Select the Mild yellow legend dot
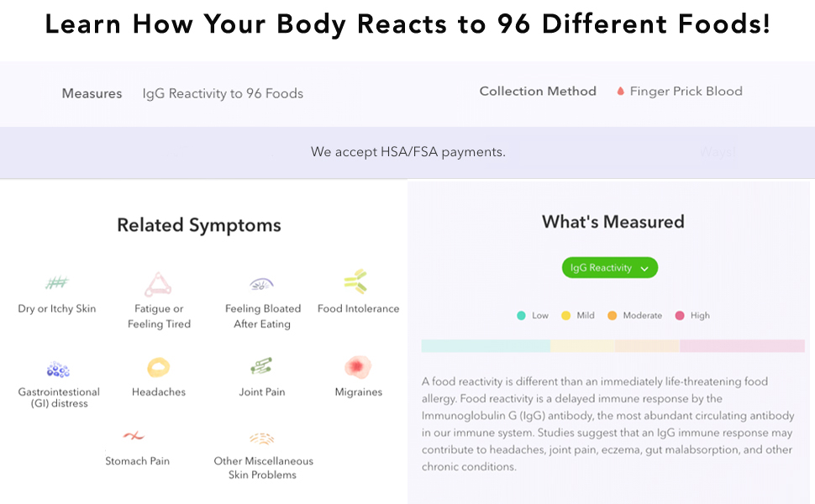Screen dimensions: 815x504 point(565,316)
